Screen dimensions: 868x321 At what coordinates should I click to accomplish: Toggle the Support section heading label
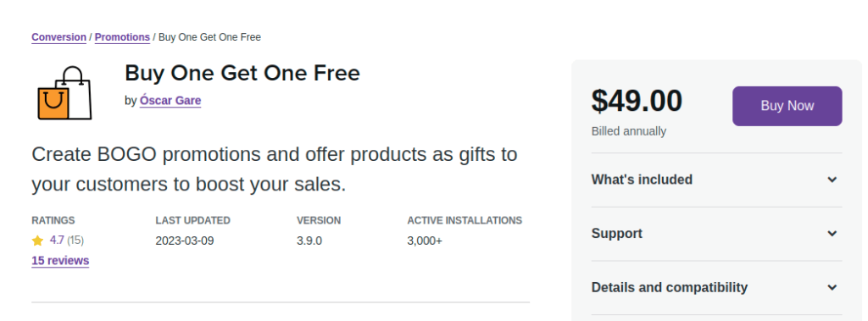point(617,234)
